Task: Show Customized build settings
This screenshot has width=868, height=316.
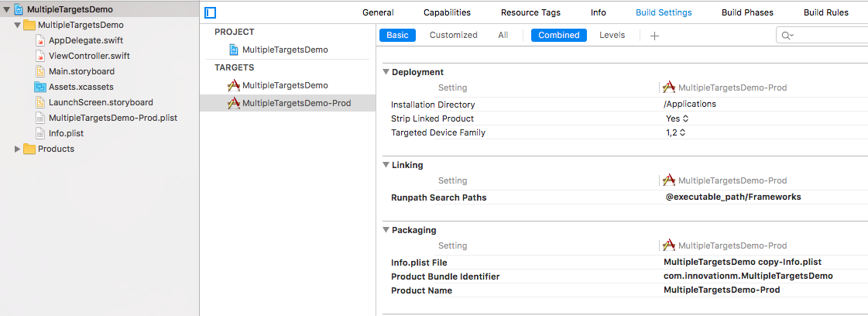Action: tap(454, 35)
